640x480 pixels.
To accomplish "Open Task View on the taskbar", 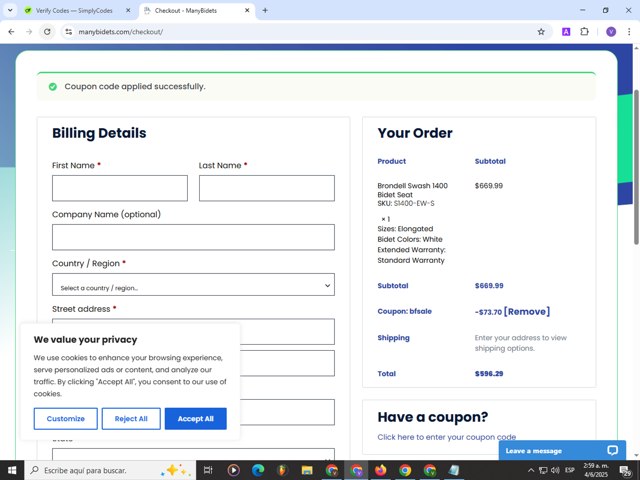I will [x=208, y=470].
